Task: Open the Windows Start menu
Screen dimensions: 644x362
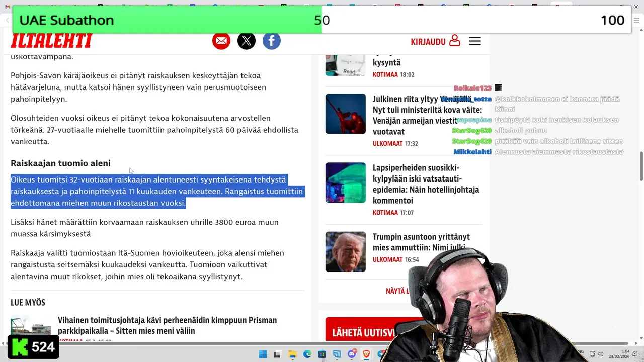Action: pyautogui.click(x=263, y=354)
